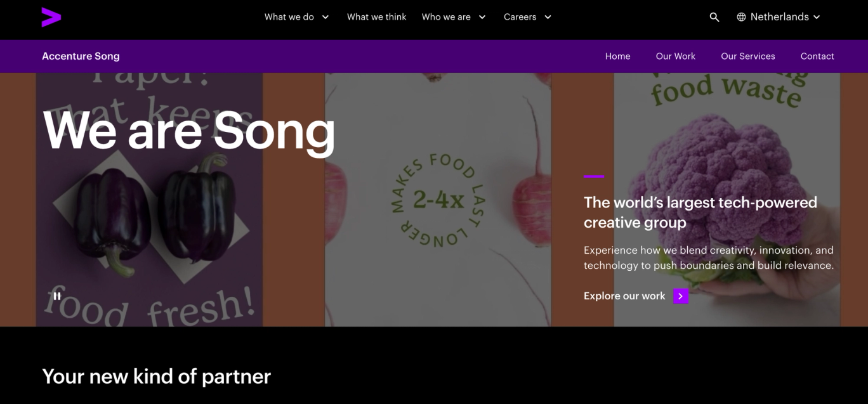Open the What we do menu
The height and width of the screenshot is (404, 868).
click(x=289, y=17)
